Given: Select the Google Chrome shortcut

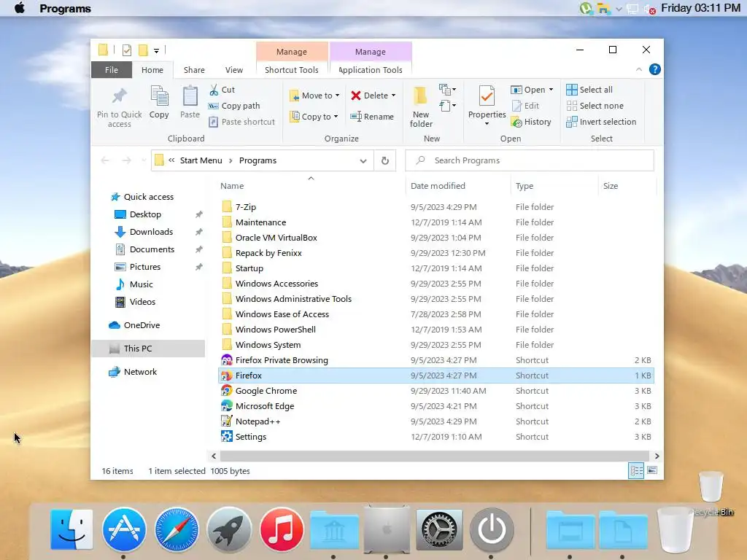Looking at the screenshot, I should coord(436,391).
